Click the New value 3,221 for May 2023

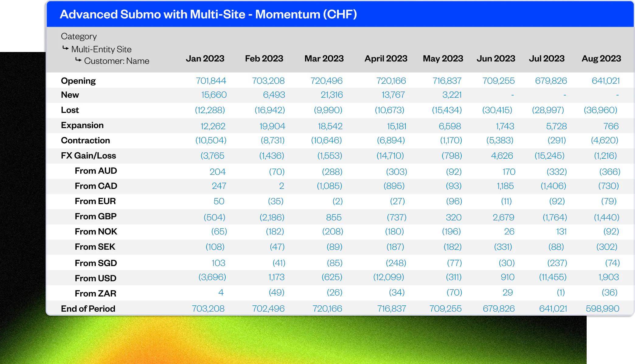coord(452,95)
